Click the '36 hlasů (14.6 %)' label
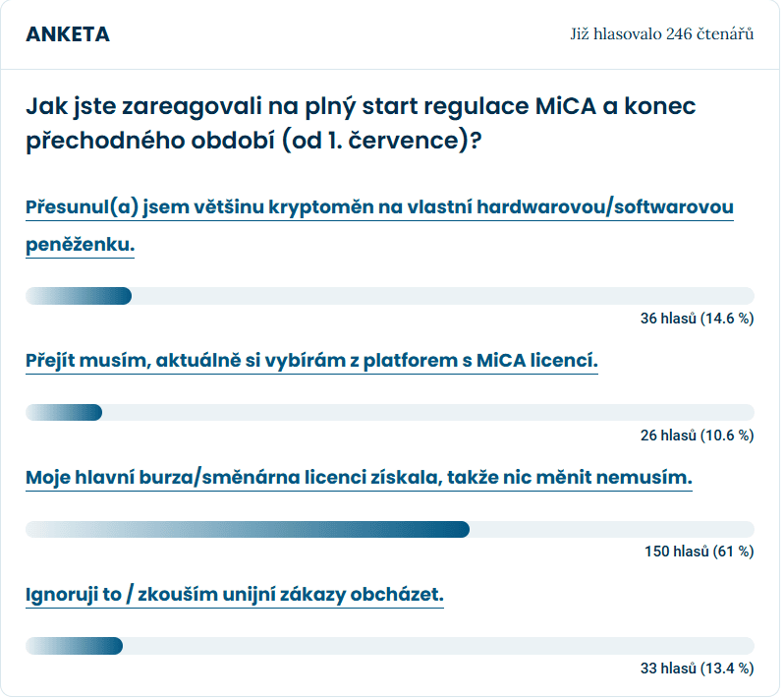Screen dimensions: 784x698 (x=697, y=319)
